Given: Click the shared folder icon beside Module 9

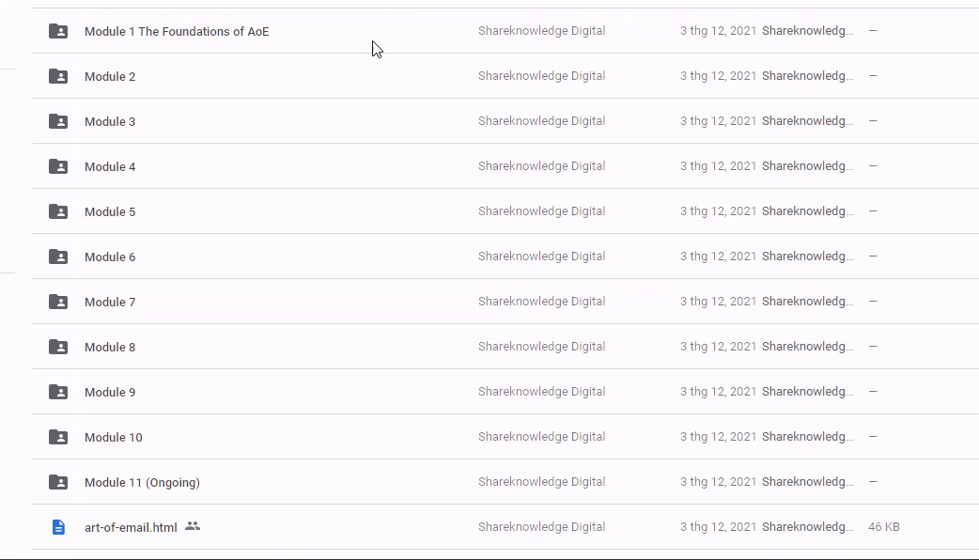Looking at the screenshot, I should (x=58, y=392).
